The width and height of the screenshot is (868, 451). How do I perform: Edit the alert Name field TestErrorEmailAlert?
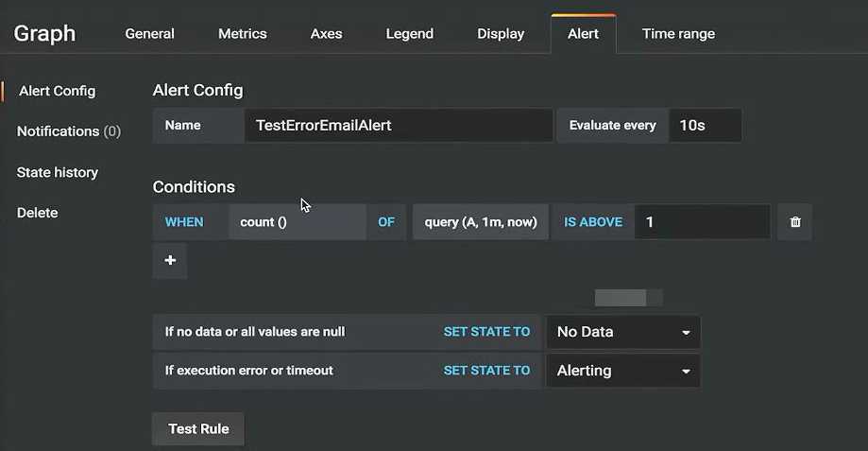click(x=399, y=125)
